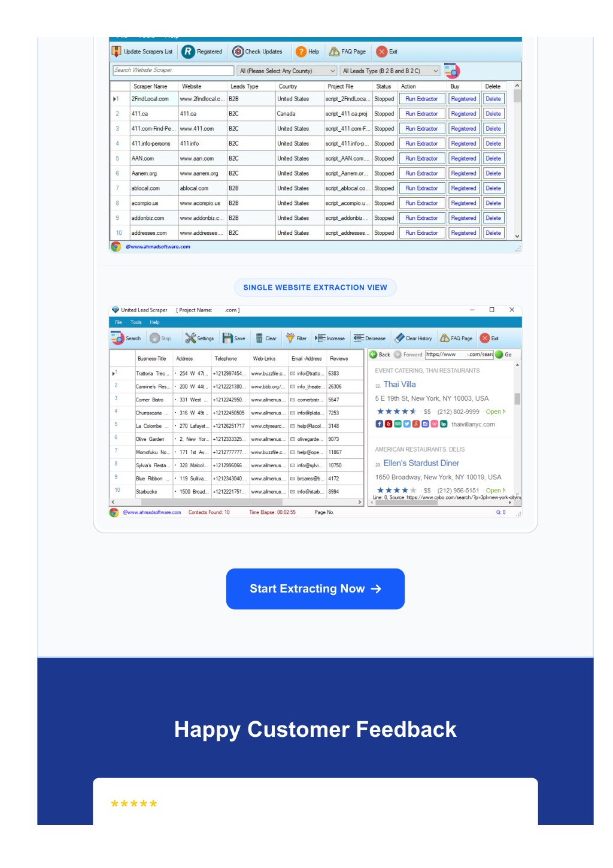Delete the AAN.com scraper row
613x868 pixels.
coord(493,159)
